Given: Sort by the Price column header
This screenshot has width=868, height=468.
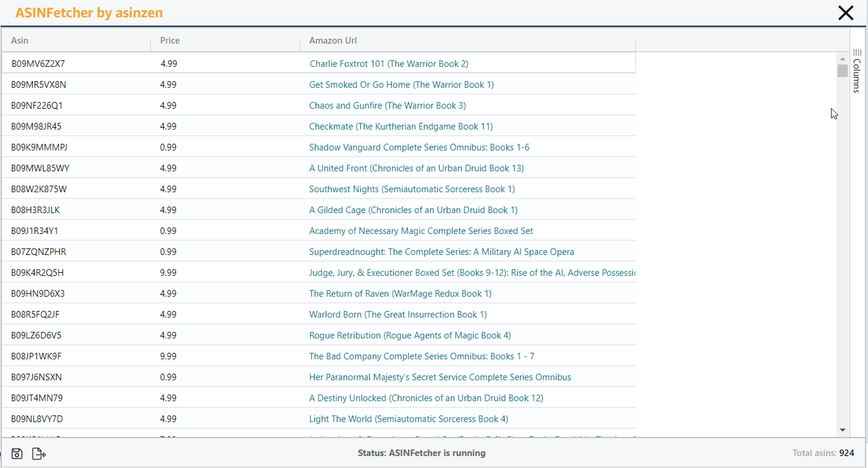Looking at the screenshot, I should pos(170,41).
